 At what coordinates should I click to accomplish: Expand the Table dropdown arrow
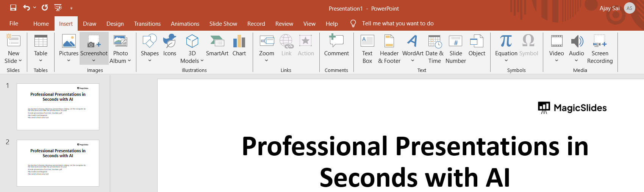[x=41, y=61]
